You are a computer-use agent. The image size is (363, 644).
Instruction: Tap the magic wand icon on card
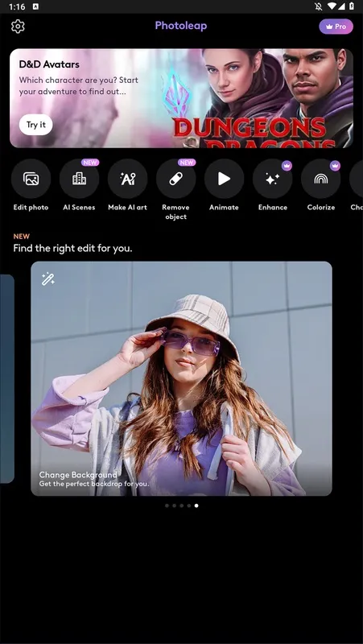[x=48, y=279]
